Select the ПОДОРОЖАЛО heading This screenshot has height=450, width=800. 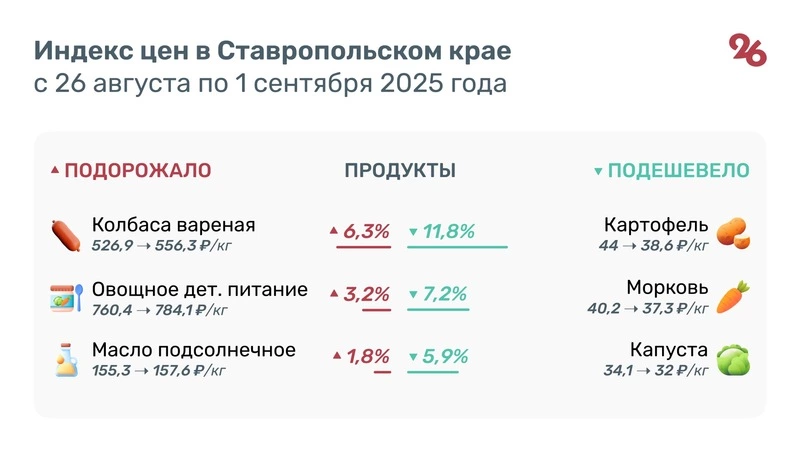click(x=138, y=171)
